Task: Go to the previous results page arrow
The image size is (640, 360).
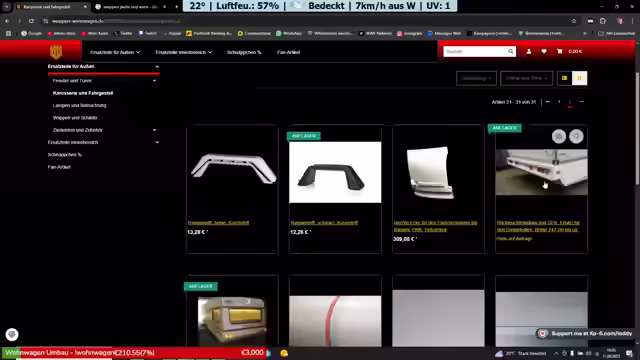Action: point(548,102)
